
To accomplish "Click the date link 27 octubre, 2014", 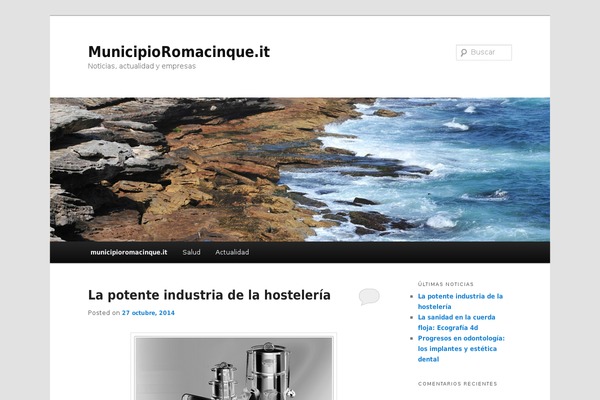I will [x=148, y=313].
